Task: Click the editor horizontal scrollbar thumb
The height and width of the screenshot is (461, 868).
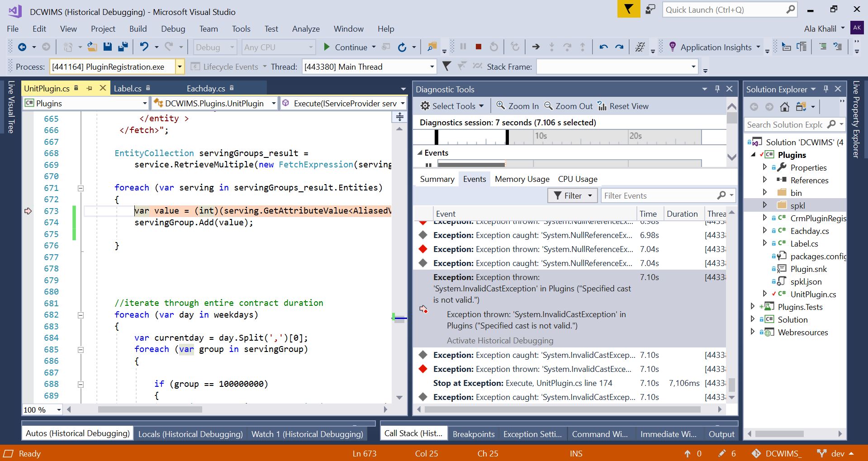Action: click(150, 409)
